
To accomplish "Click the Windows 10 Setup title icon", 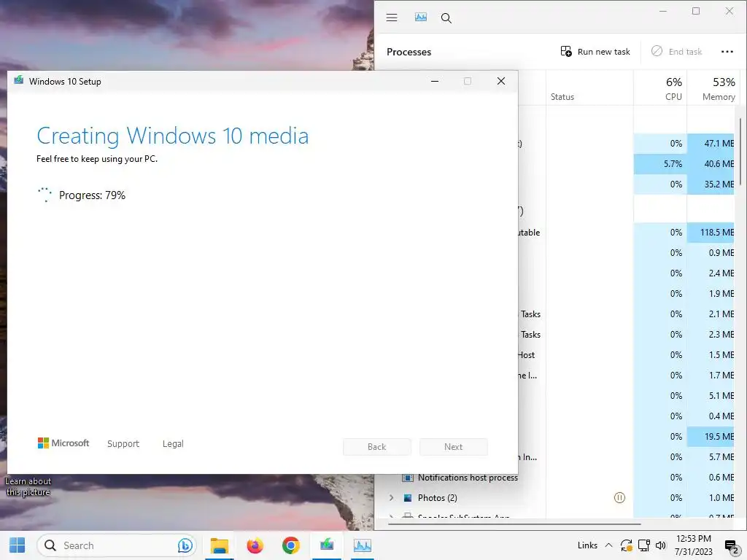I will tap(18, 80).
